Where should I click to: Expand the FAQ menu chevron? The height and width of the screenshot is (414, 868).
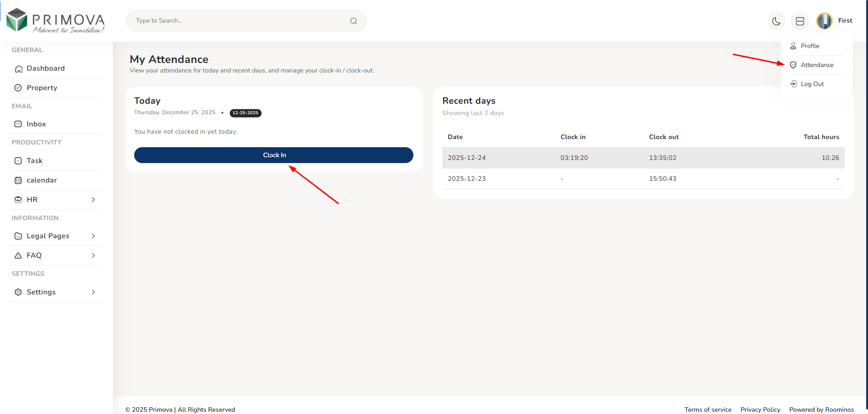pos(93,255)
